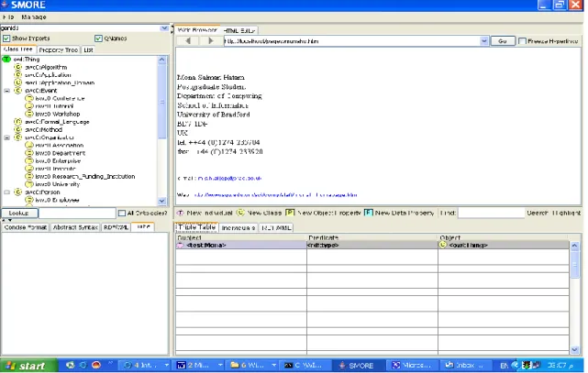Switch to the Individuals tab
This screenshot has height=373, width=588.
[x=239, y=227]
